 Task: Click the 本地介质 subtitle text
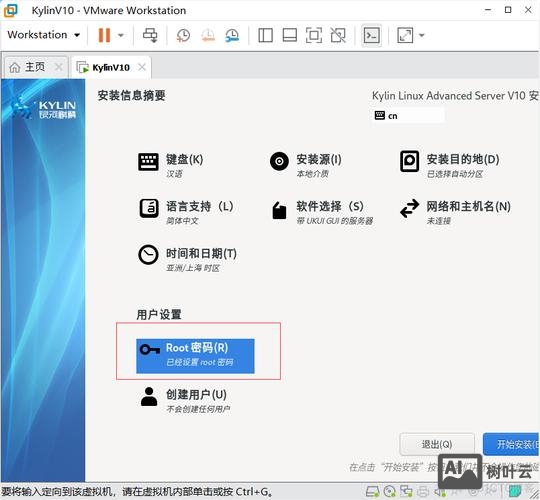[312, 174]
